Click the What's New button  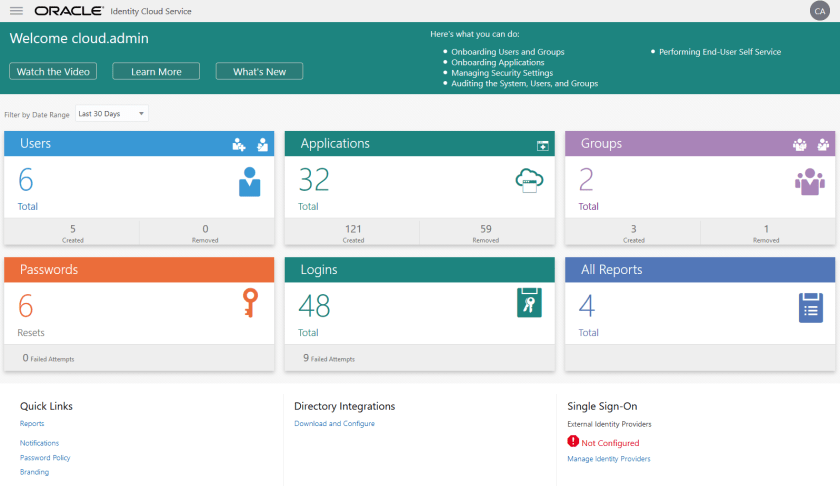pos(259,72)
